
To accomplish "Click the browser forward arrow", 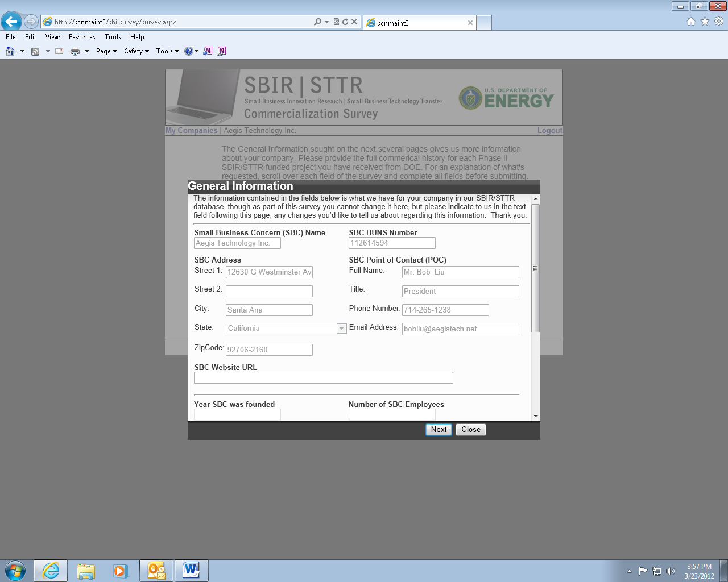I will [x=31, y=22].
